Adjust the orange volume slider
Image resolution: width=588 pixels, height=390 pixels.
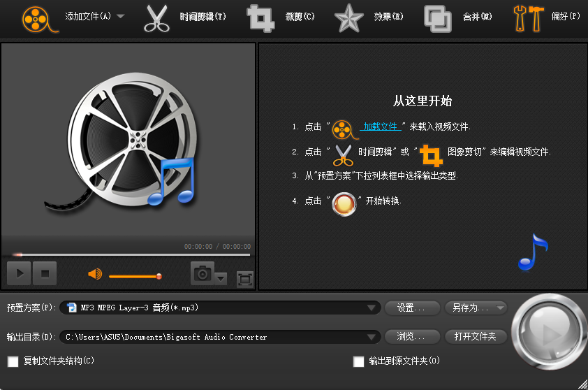tap(135, 277)
